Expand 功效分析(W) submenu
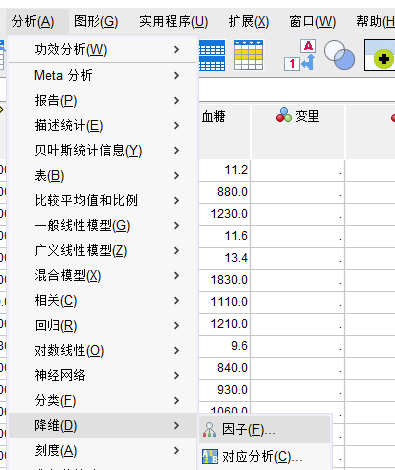 (102, 50)
